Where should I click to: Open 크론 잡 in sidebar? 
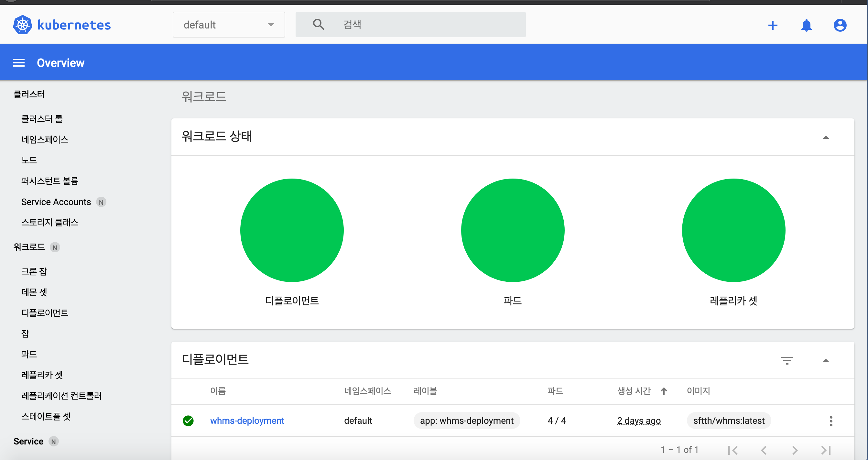[x=34, y=272]
